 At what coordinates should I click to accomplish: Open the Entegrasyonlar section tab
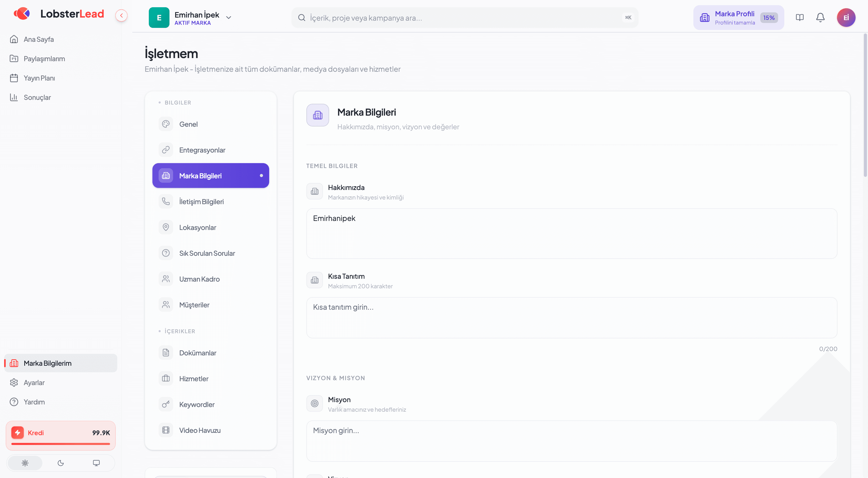coord(211,150)
